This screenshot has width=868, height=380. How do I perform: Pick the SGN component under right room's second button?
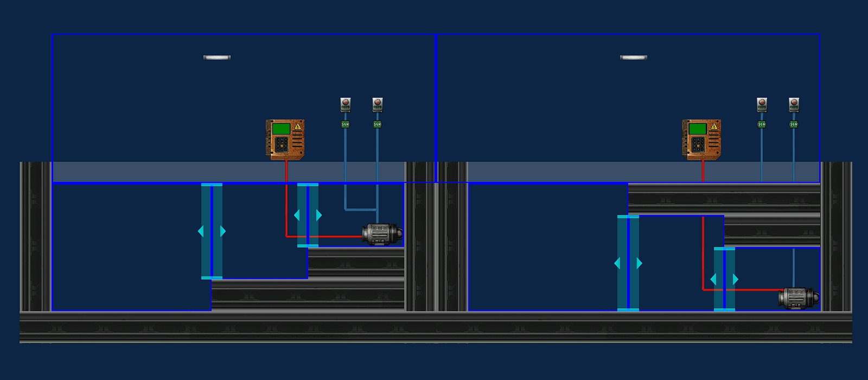tap(794, 124)
